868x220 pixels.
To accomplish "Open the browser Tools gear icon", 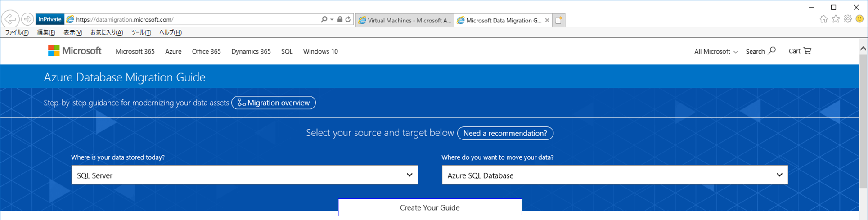I will (x=848, y=19).
